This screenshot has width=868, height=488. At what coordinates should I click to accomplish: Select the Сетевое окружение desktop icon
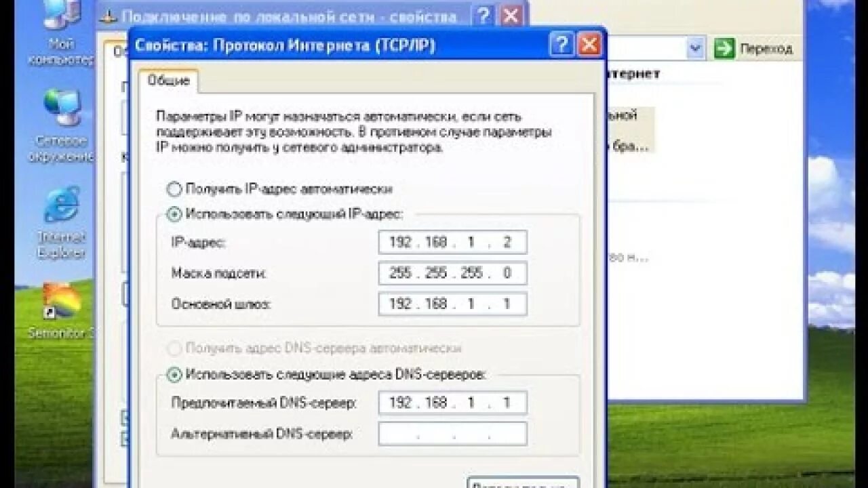coord(62,125)
